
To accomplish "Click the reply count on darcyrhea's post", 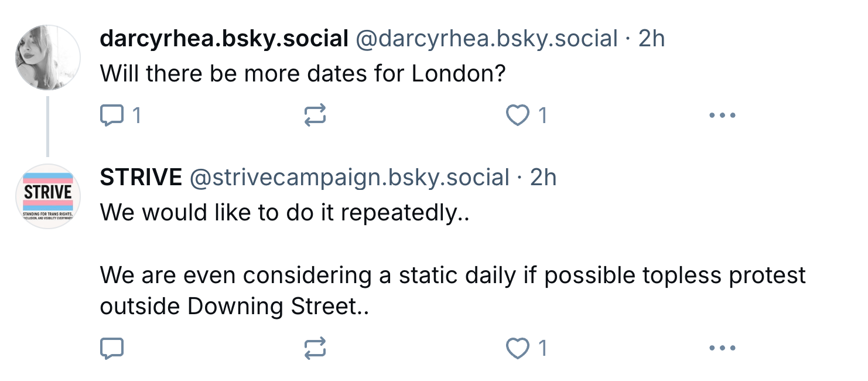I will tap(136, 115).
